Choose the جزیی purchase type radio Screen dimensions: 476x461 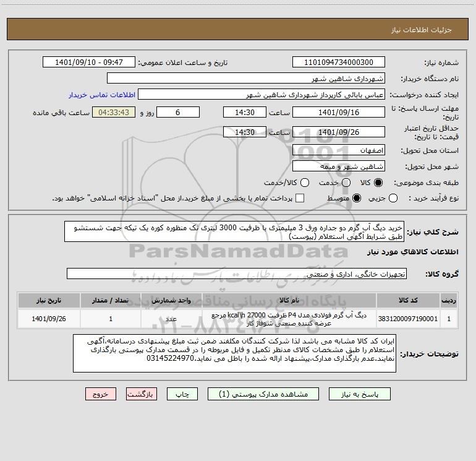point(393,198)
